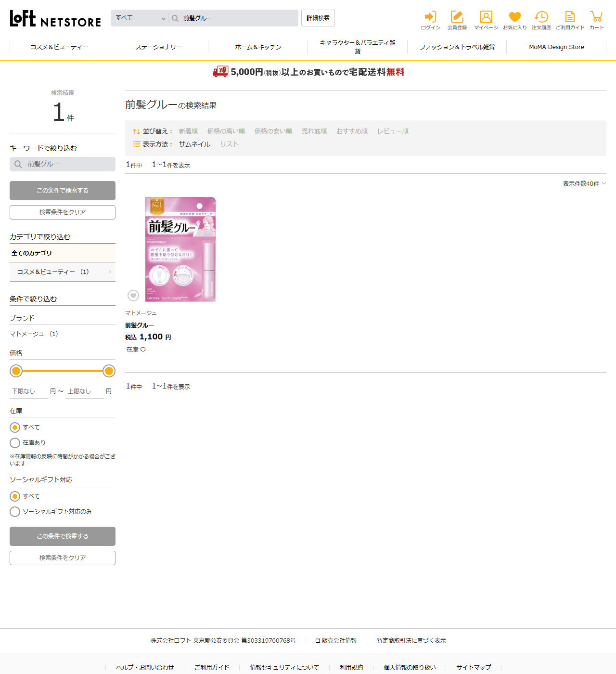Click lower 検索条件をクリア button
The image size is (616, 674).
click(x=63, y=558)
